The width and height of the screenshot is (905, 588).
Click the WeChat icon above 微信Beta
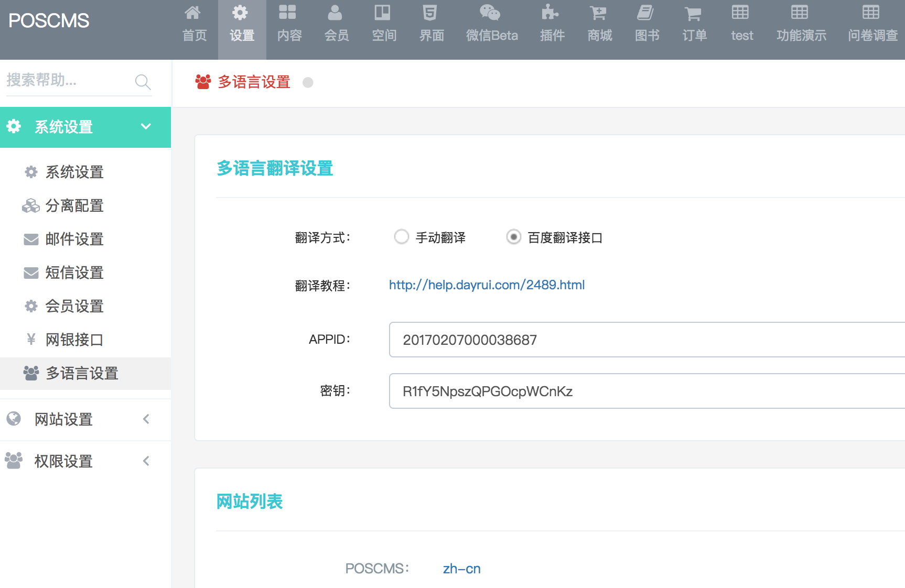pos(490,12)
